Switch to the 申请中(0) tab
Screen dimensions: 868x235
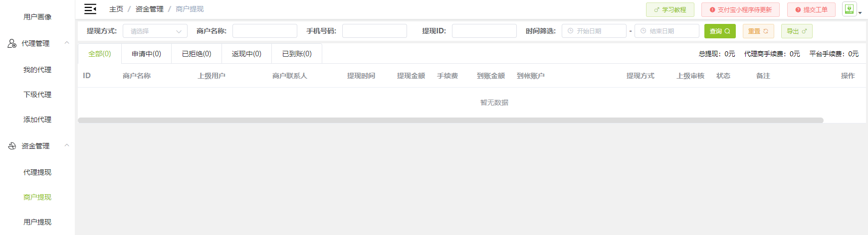[146, 54]
